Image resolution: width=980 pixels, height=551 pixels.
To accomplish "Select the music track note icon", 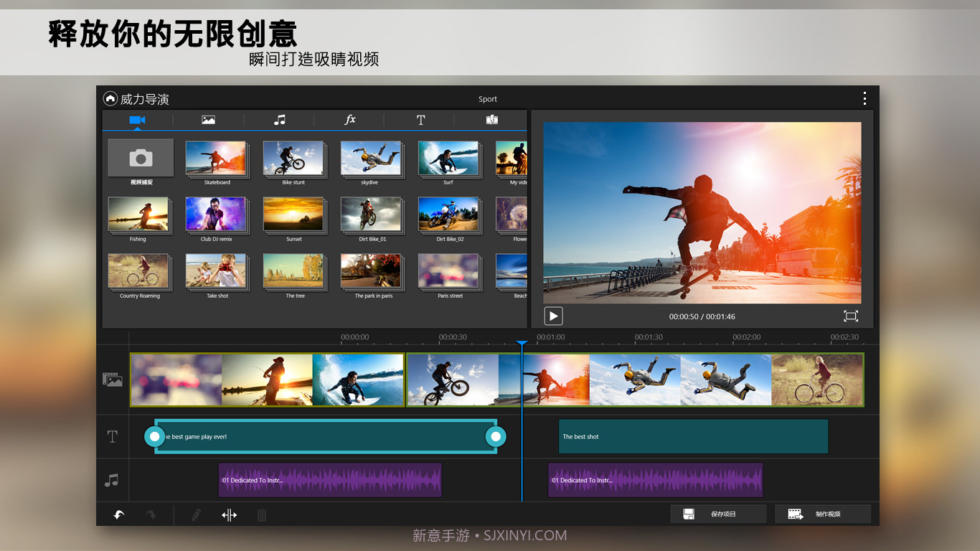I will point(112,479).
